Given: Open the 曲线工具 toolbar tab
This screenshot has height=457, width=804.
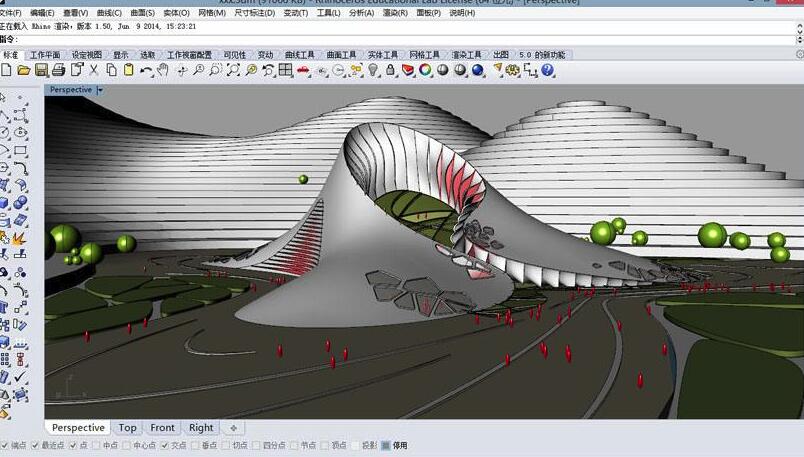Looking at the screenshot, I should 299,54.
